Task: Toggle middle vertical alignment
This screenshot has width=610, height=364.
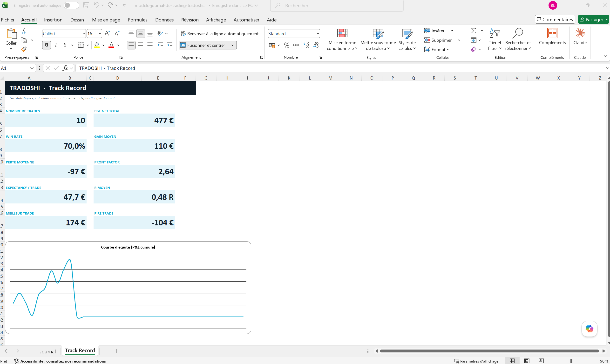Action: [141, 33]
